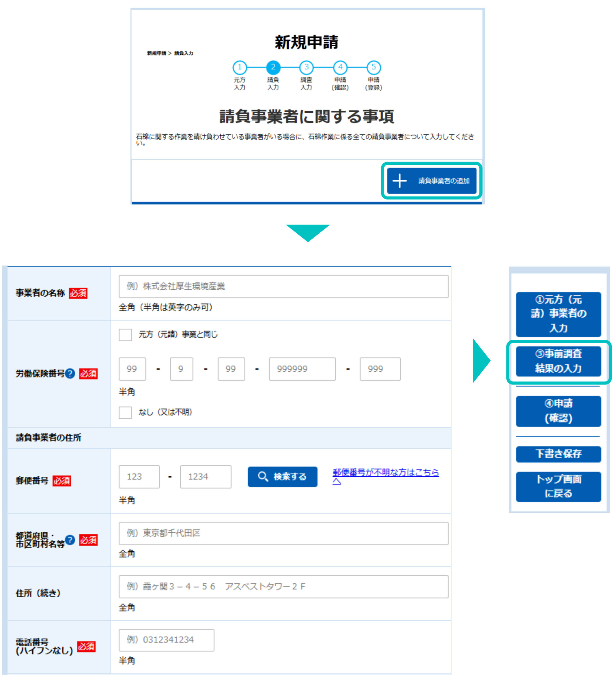Image resolution: width=616 pixels, height=679 pixels.
Task: Open ③事前調査結果の入力 page
Action: click(x=558, y=361)
